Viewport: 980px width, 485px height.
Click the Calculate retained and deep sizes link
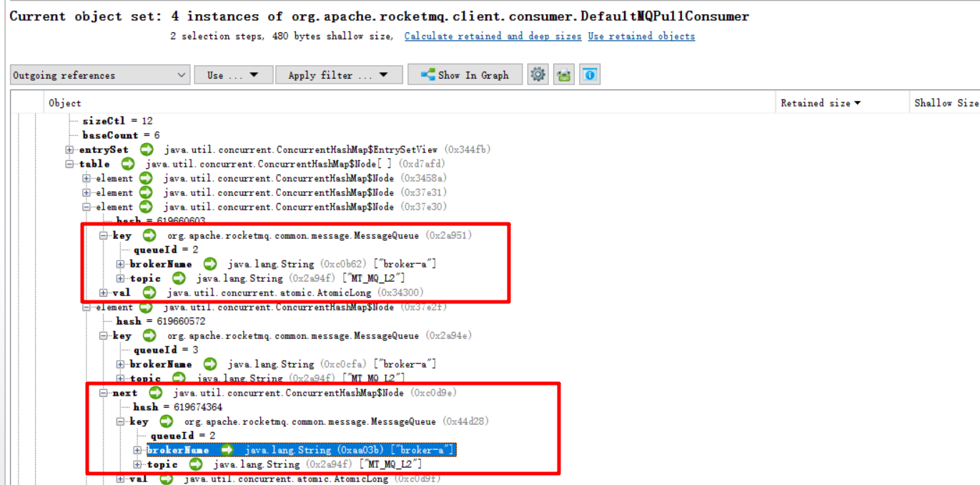click(493, 36)
